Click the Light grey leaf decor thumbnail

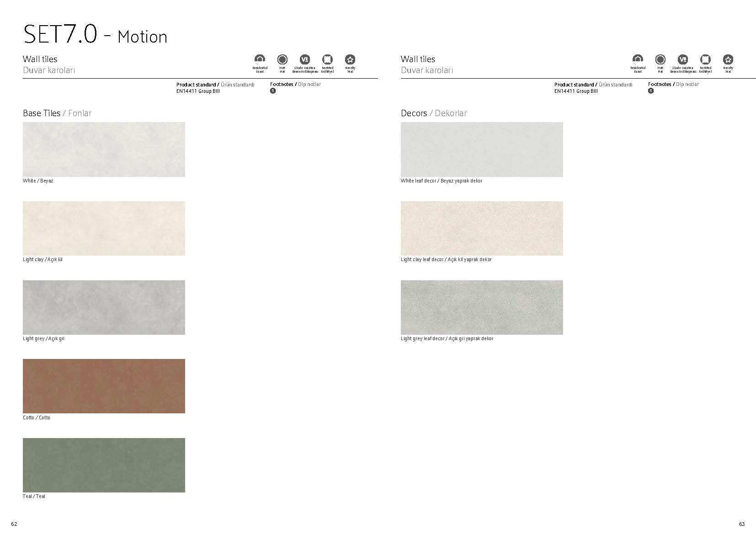(x=482, y=307)
